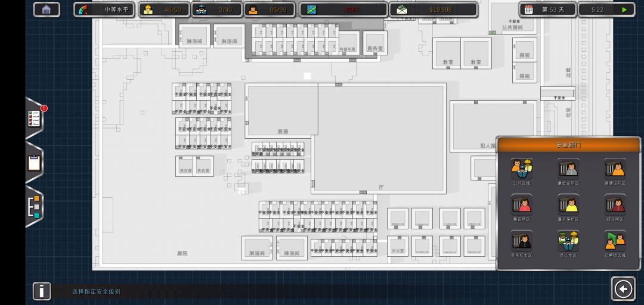Open the finance chart cash flow panel
Viewport: 644px width, 305px height.
tap(343, 10)
